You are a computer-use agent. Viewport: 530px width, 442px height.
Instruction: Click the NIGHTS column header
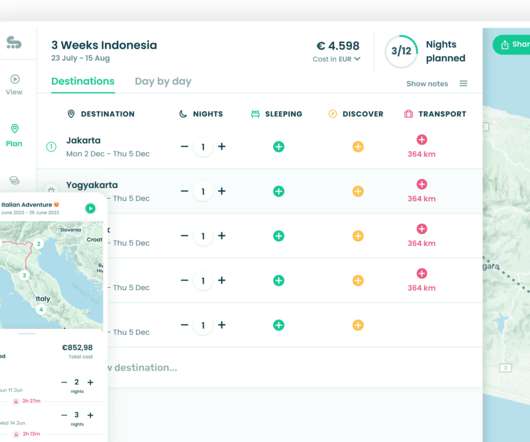(201, 114)
